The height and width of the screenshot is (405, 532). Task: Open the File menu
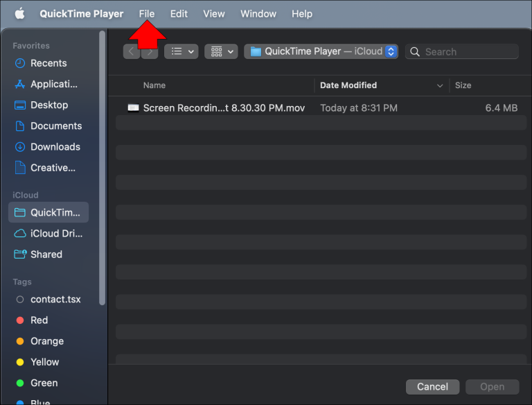coord(146,14)
